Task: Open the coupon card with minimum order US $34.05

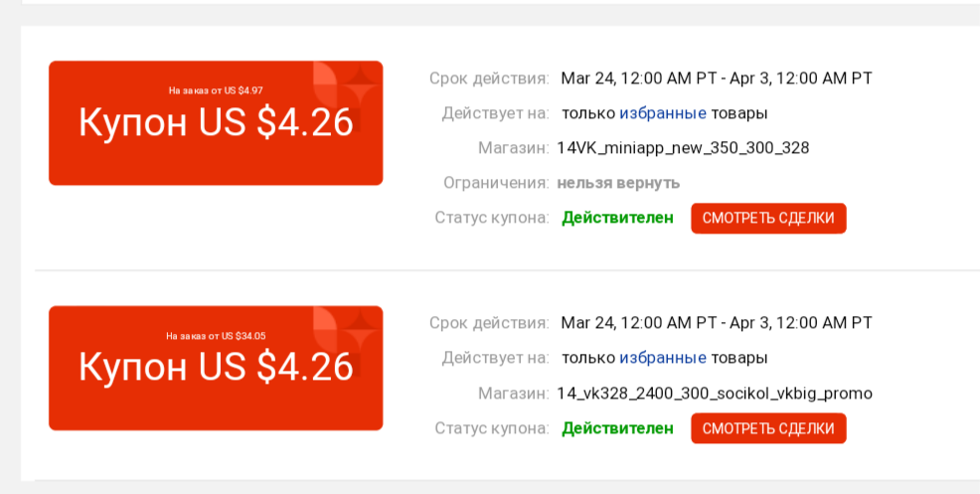Action: point(216,368)
